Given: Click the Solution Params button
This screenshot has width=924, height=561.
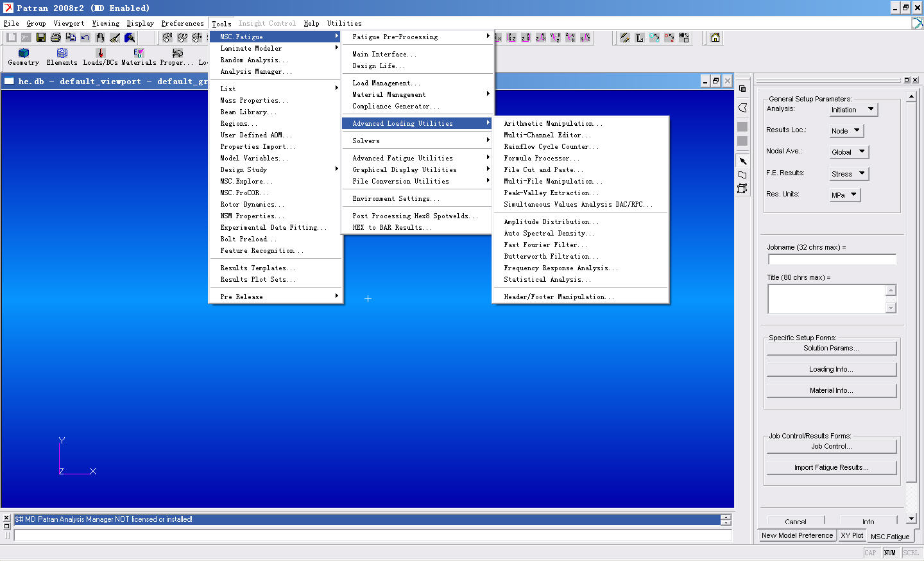Looking at the screenshot, I should coord(831,348).
